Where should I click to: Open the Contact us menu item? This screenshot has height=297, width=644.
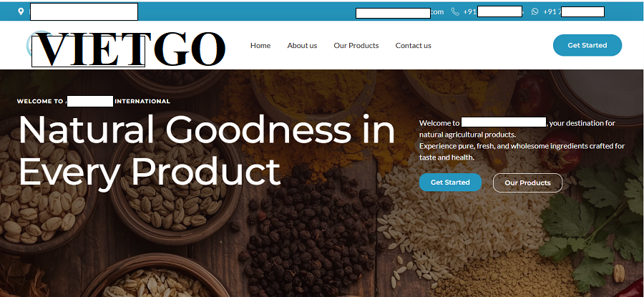point(413,46)
